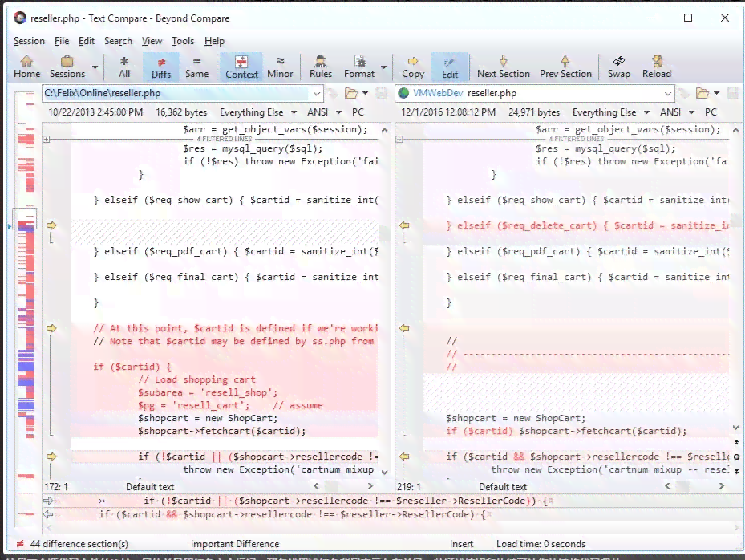The width and height of the screenshot is (745, 560).
Task: Click the Home toolbar icon
Action: point(26,67)
